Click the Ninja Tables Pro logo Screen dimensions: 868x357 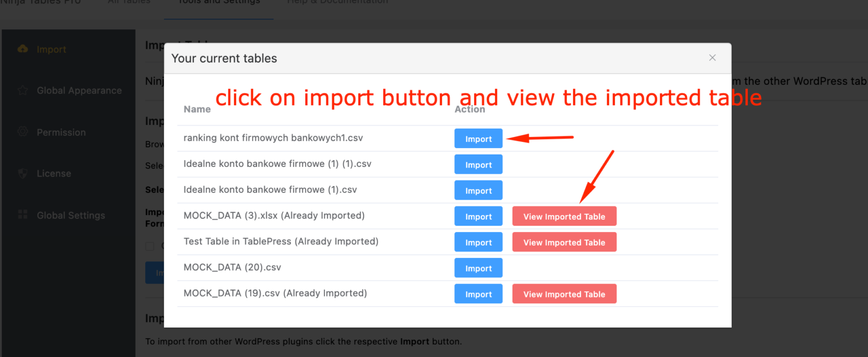[x=41, y=3]
